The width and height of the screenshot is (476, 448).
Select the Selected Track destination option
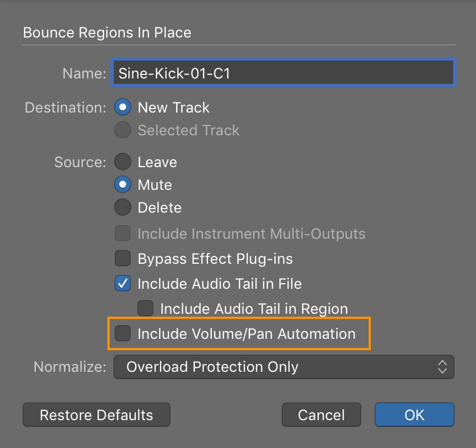tap(123, 130)
